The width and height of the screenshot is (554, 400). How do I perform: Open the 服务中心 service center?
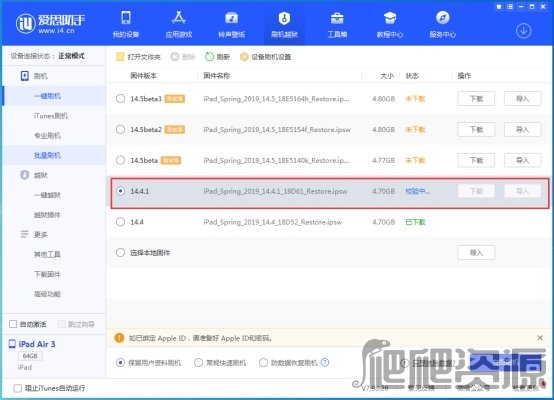pos(443,24)
